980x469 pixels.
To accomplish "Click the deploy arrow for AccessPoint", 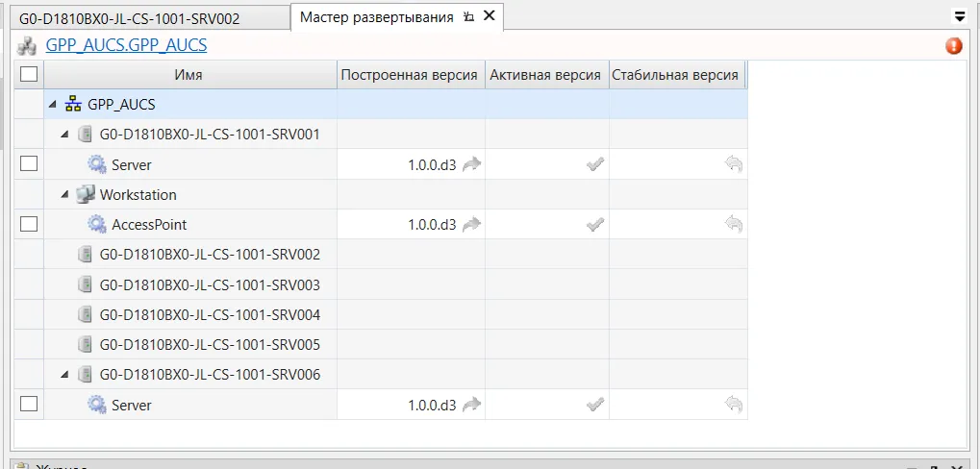I will click(472, 224).
